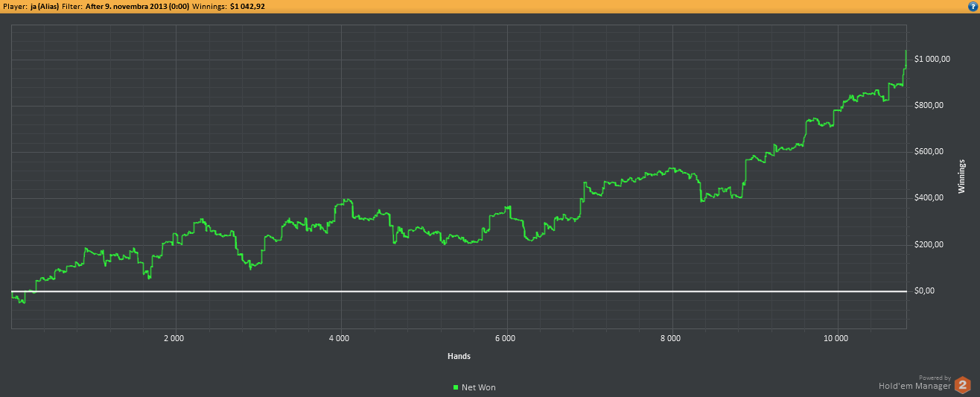Select the $600,00 y-axis label
Viewport: 980px width, 397px height.
(x=929, y=152)
